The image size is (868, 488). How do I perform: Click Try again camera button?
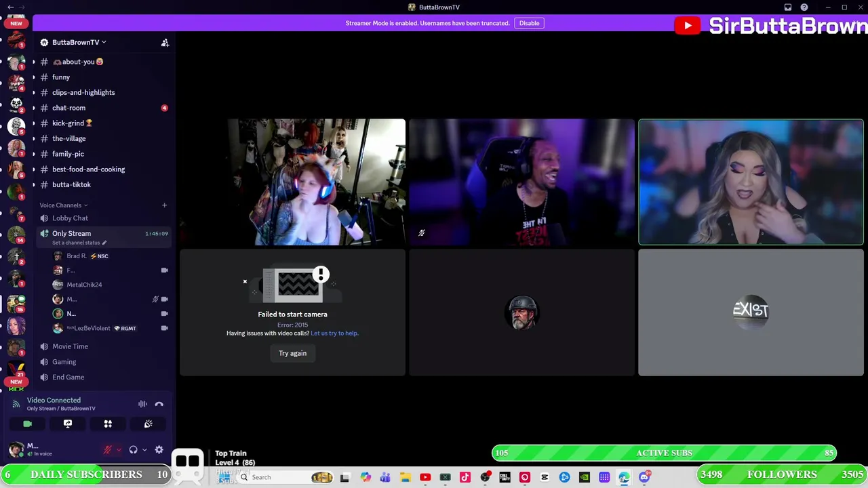292,353
